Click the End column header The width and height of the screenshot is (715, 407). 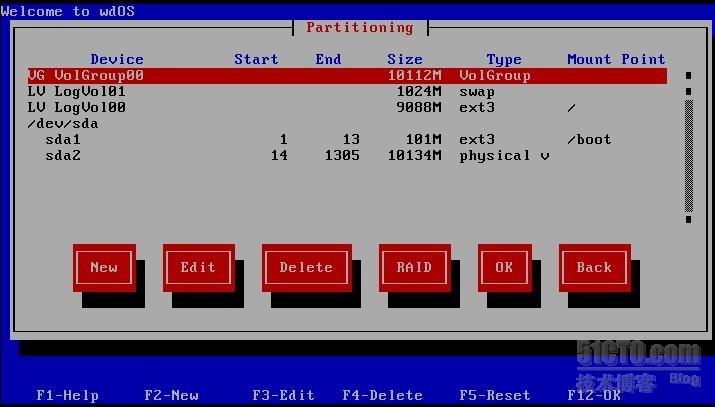[328, 59]
